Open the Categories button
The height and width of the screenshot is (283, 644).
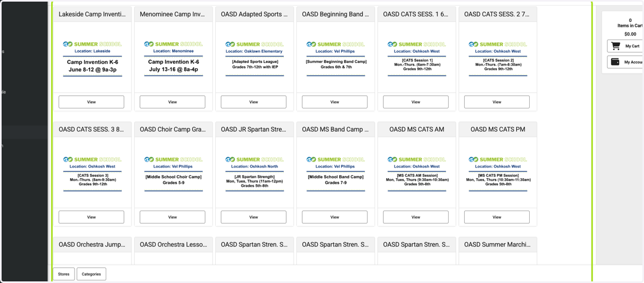91,274
